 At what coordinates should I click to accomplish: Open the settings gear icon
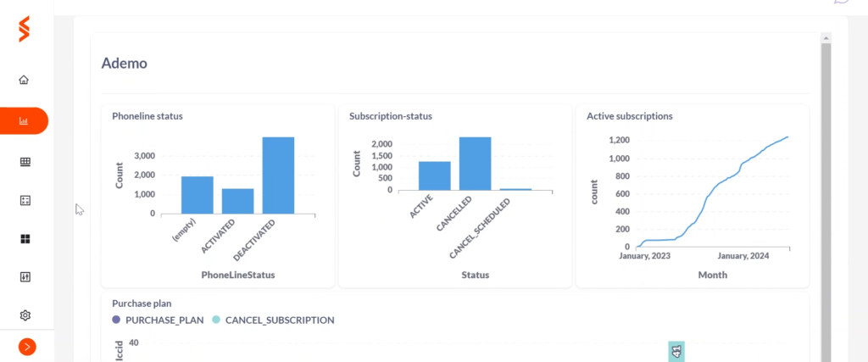click(25, 315)
